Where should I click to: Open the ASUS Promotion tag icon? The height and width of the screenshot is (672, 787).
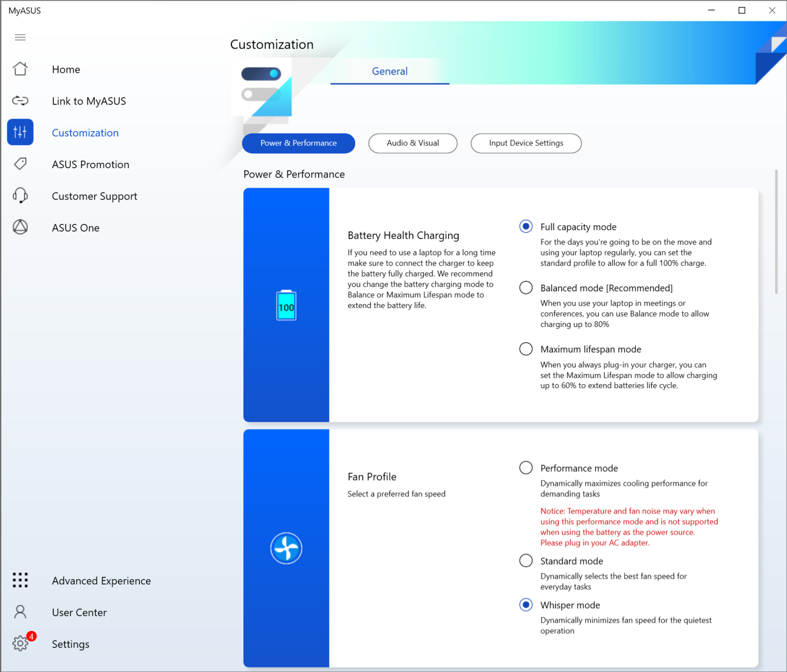(x=20, y=164)
